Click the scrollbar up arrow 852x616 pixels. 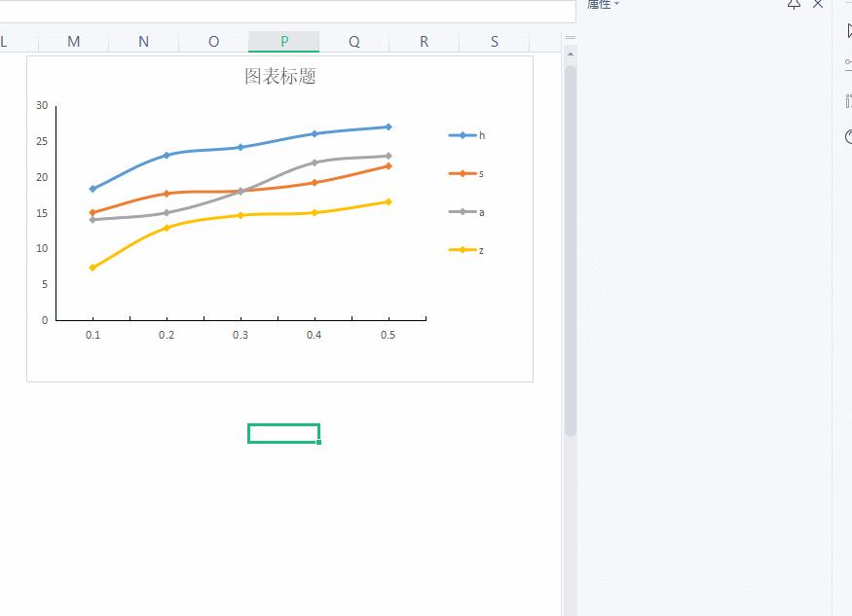click(x=570, y=54)
